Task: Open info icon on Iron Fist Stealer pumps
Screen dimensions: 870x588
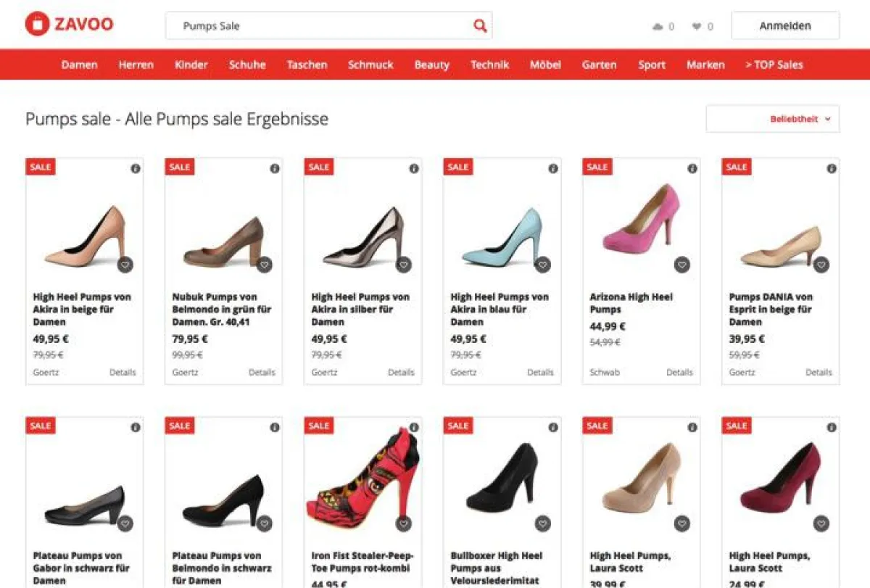Action: 414,428
